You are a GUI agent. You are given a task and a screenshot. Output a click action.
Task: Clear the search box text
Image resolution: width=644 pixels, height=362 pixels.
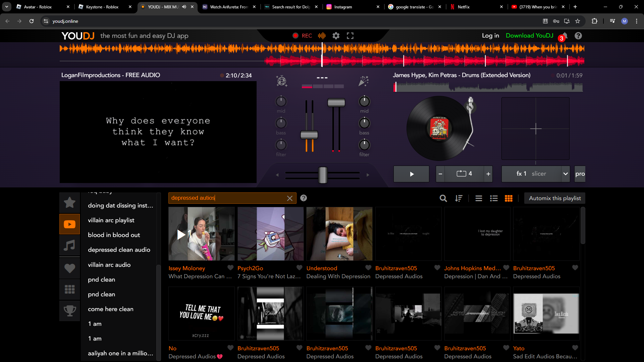(x=290, y=198)
